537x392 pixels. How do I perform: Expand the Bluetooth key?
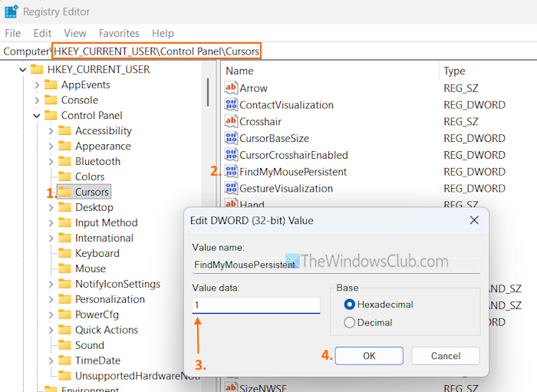[x=51, y=162]
